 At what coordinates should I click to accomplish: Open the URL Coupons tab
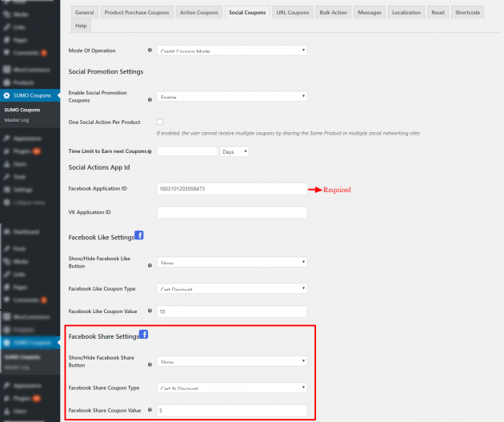click(x=293, y=13)
